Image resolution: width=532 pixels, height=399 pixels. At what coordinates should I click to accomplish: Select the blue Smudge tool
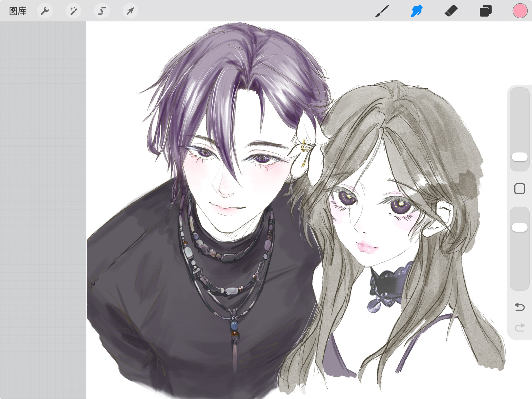pos(417,11)
